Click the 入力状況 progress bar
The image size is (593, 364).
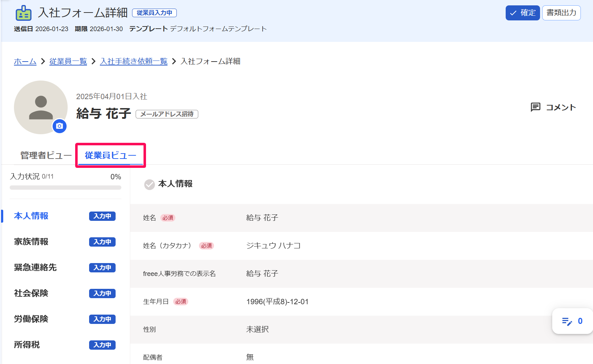pyautogui.click(x=65, y=187)
